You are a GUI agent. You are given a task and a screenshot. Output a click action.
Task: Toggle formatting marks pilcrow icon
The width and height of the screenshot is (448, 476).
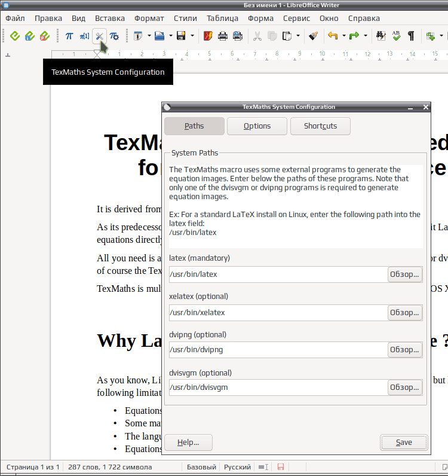coord(411,36)
